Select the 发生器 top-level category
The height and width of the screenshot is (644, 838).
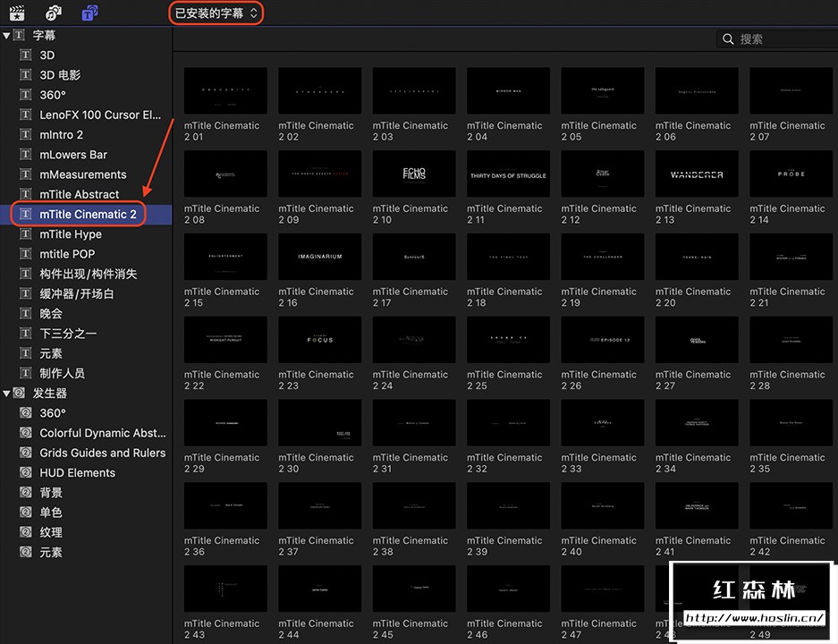[x=50, y=394]
